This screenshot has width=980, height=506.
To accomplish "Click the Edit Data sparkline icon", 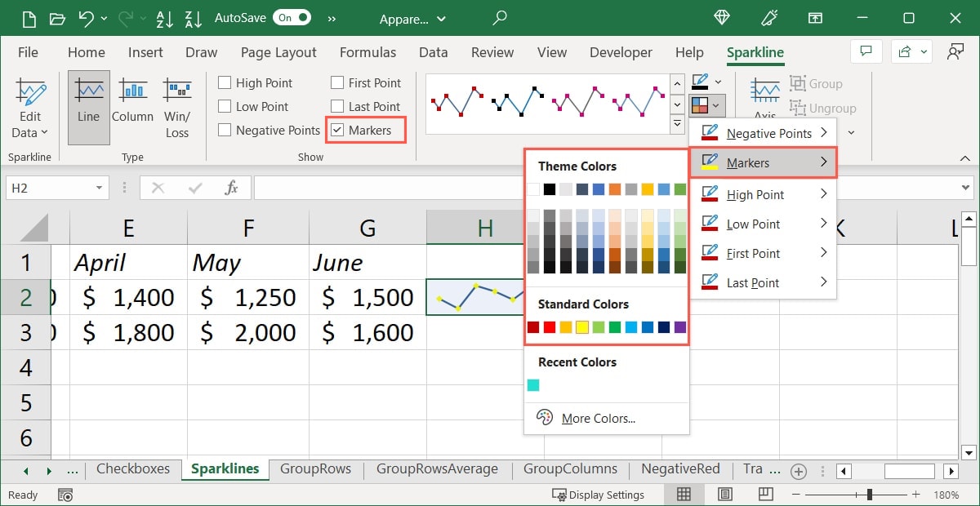I will pos(31,92).
